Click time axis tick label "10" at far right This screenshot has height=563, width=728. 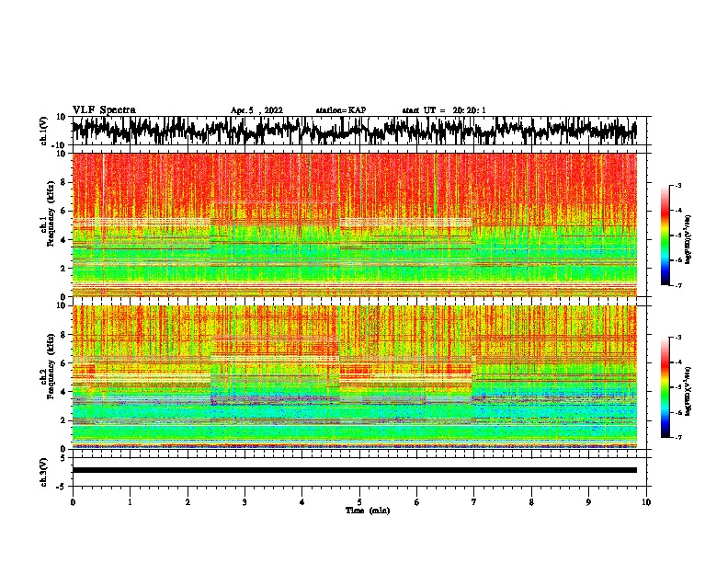tap(646, 502)
